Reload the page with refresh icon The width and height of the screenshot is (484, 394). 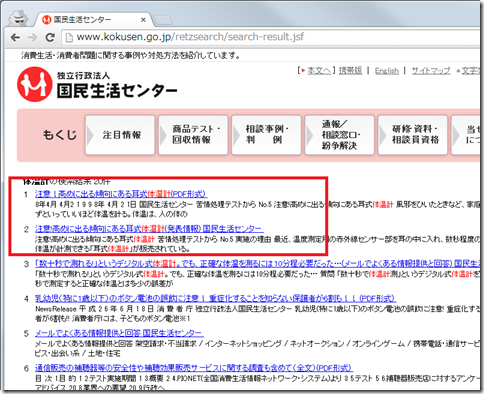(x=50, y=37)
